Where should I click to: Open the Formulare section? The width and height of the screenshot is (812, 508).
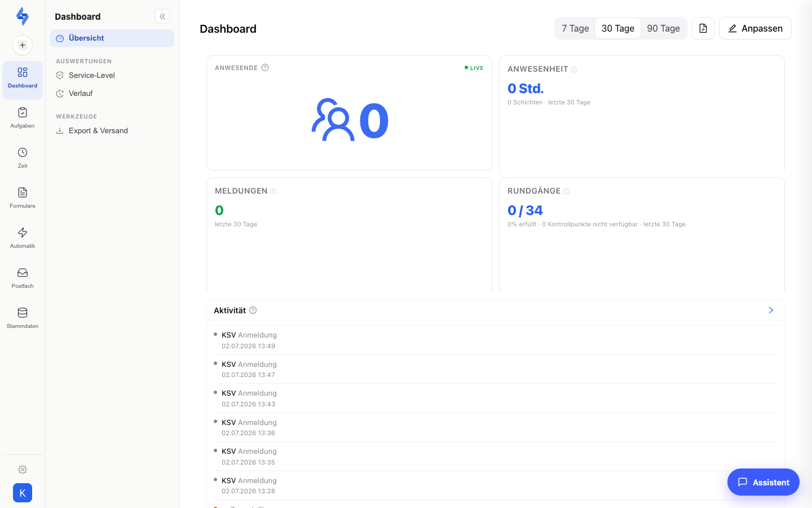[23, 198]
